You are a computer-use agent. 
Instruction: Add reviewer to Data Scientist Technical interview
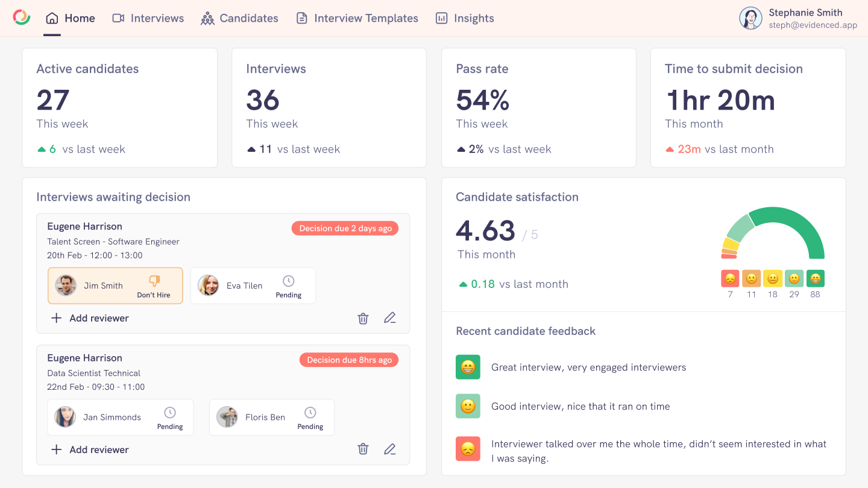(x=90, y=449)
